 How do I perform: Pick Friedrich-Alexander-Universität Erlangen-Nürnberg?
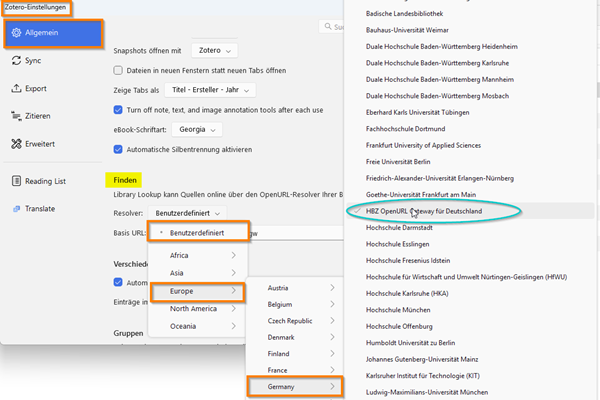click(x=440, y=178)
